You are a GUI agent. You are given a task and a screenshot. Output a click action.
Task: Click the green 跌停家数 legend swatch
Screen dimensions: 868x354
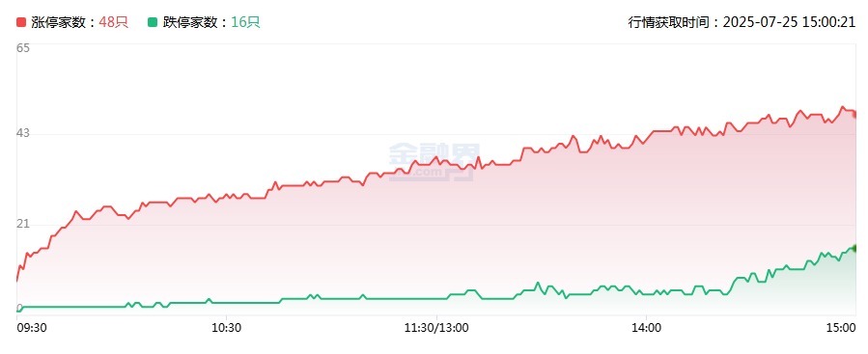153,22
